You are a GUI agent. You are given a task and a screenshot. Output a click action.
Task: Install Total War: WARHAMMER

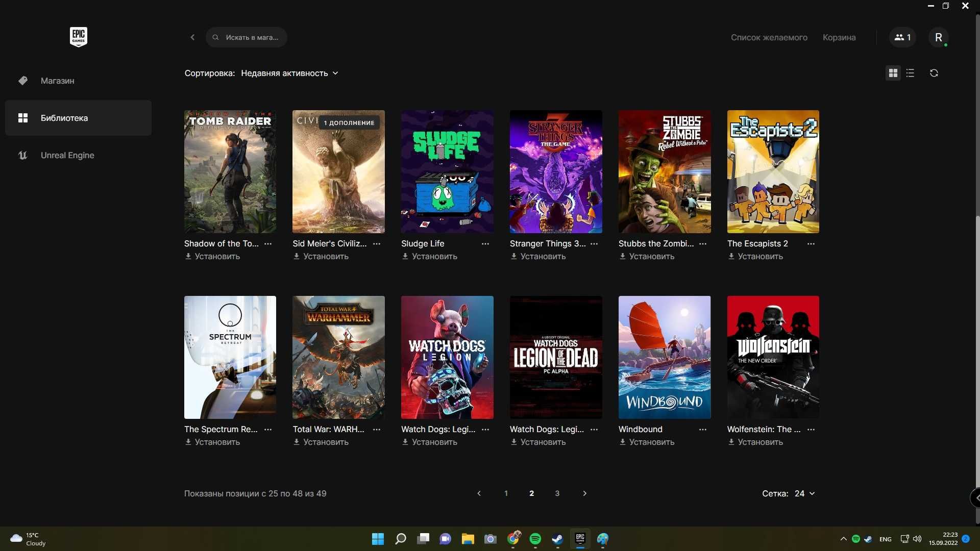[321, 442]
